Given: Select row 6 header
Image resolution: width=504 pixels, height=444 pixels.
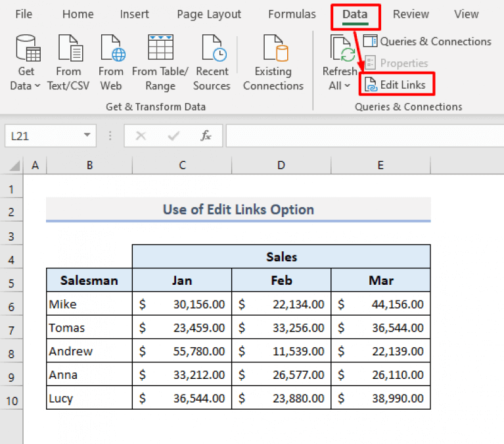Looking at the screenshot, I should click(11, 305).
